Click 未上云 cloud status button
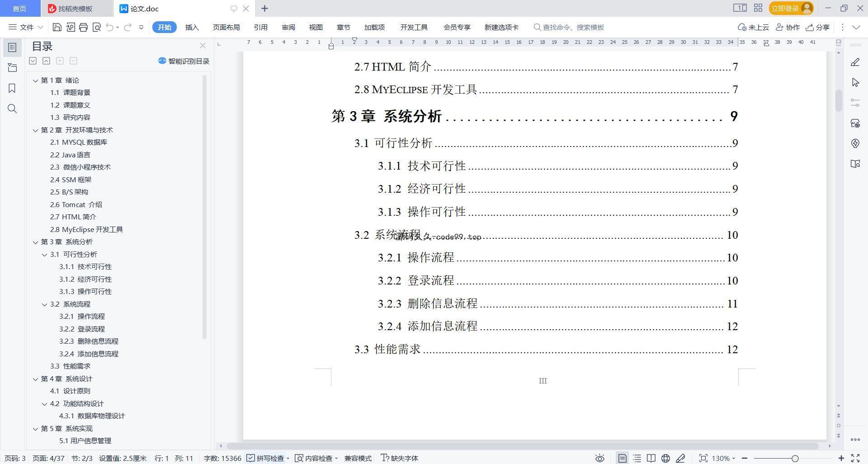Image resolution: width=868 pixels, height=464 pixels. pyautogui.click(x=753, y=27)
